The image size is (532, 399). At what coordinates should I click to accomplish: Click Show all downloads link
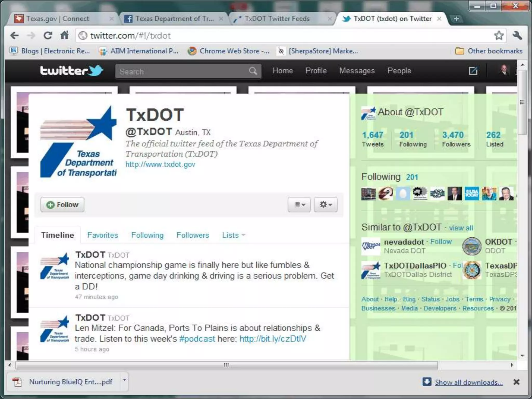[x=469, y=382]
